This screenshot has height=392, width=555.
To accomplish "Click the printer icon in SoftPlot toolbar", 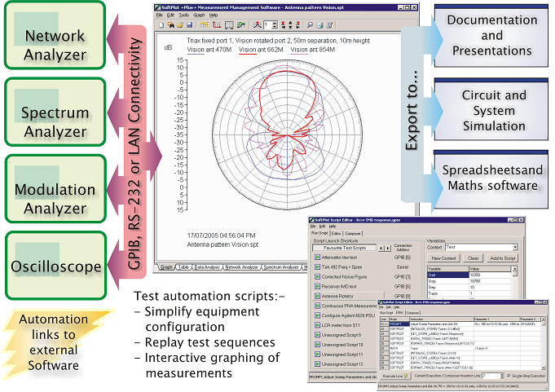I will point(319,25).
